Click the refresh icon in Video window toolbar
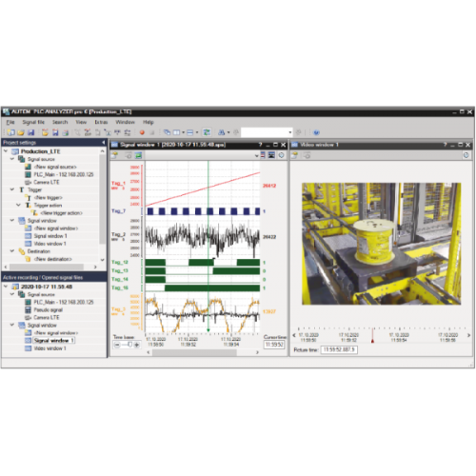 [466, 155]
